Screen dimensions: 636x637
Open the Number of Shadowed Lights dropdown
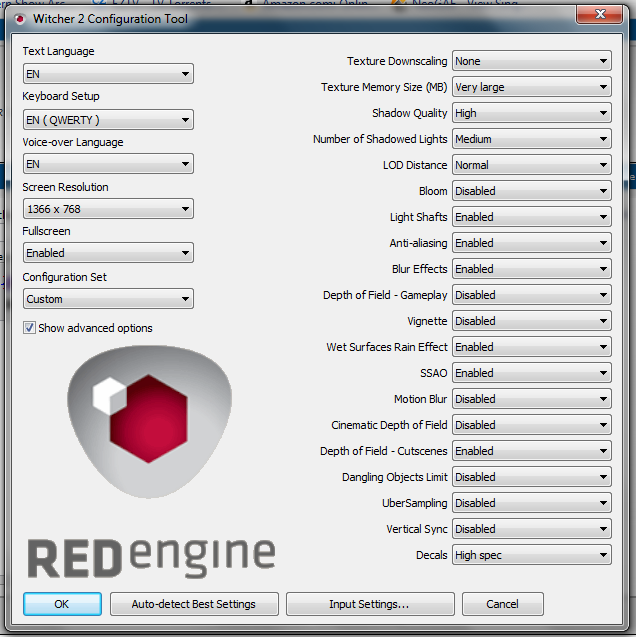pyautogui.click(x=532, y=139)
